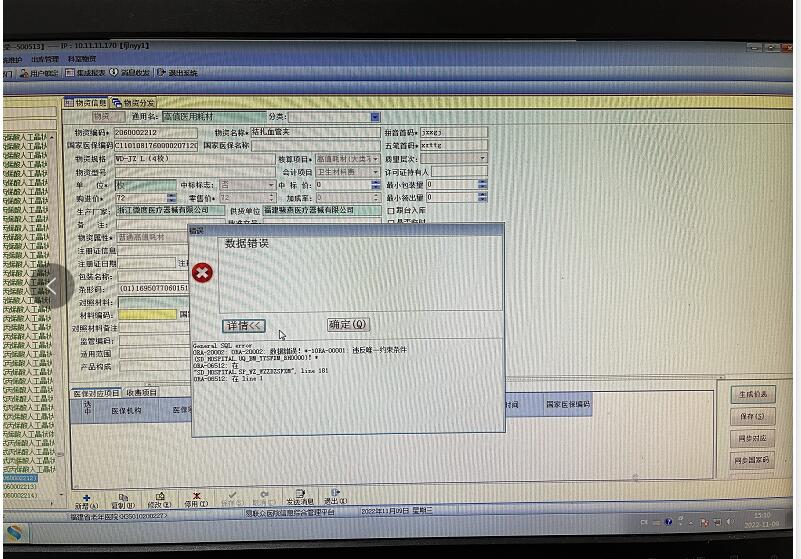Click the 国家医保编码 field
This screenshot has width=801, height=559.
[155, 146]
